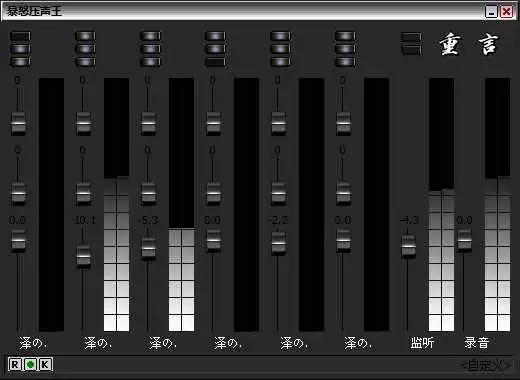520x380 pixels.
Task: Click the volume fader knob at -10.1
Action: (x=83, y=257)
